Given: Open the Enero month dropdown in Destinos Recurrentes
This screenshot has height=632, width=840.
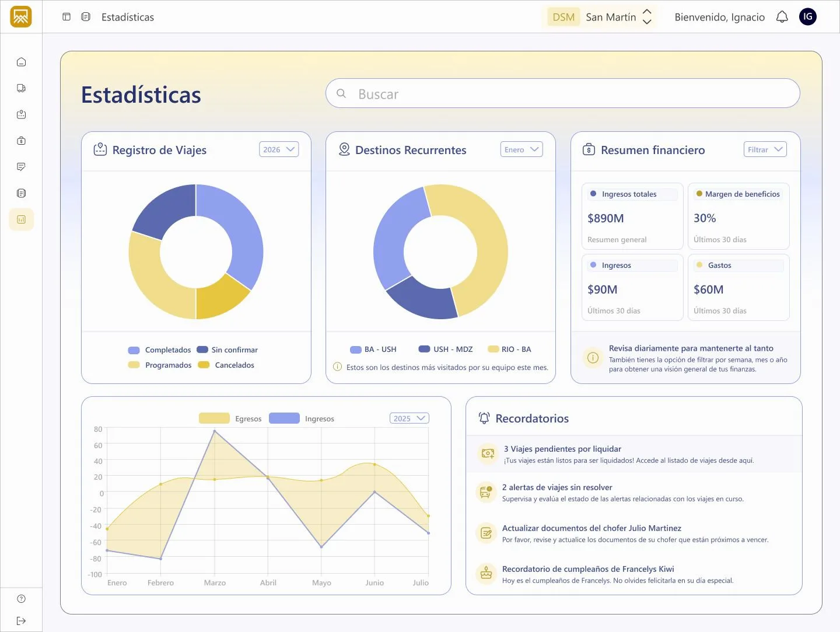Looking at the screenshot, I should pyautogui.click(x=521, y=149).
